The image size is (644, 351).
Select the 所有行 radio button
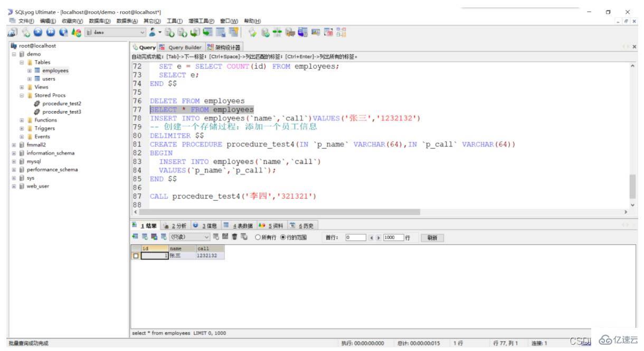258,238
